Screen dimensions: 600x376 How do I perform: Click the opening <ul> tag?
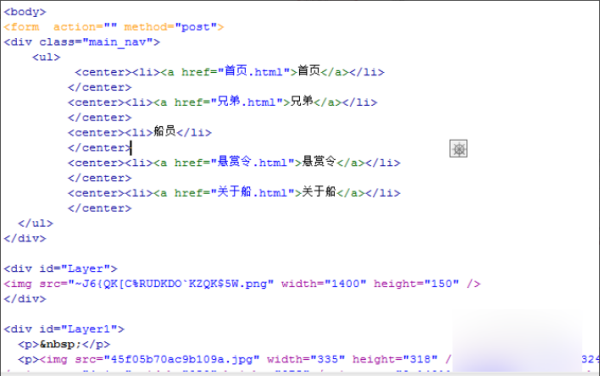pyautogui.click(x=46, y=57)
